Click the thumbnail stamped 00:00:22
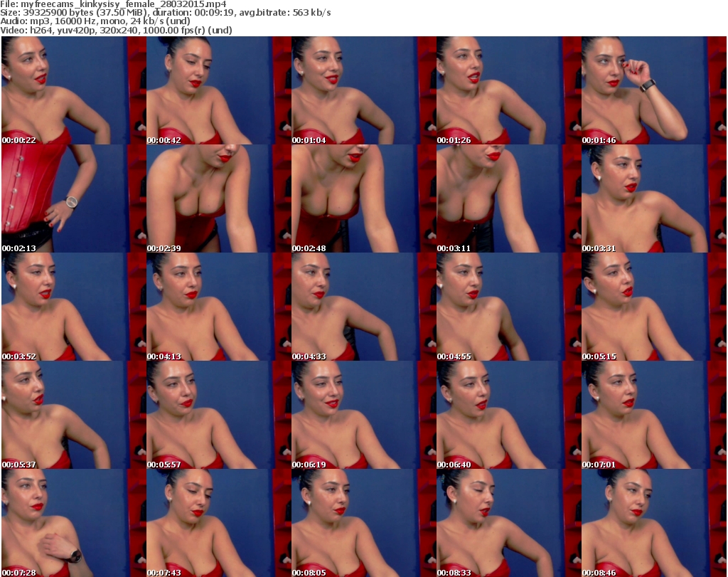728x577 pixels. tap(74, 90)
